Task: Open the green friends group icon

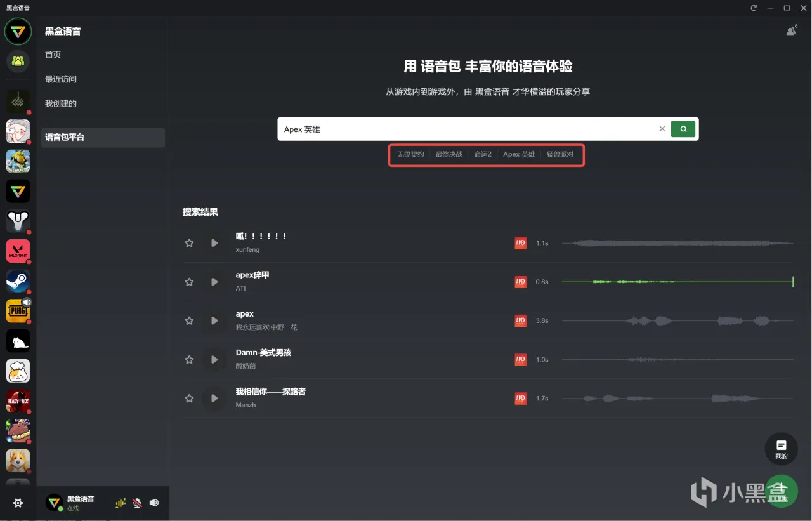Action: (18, 61)
